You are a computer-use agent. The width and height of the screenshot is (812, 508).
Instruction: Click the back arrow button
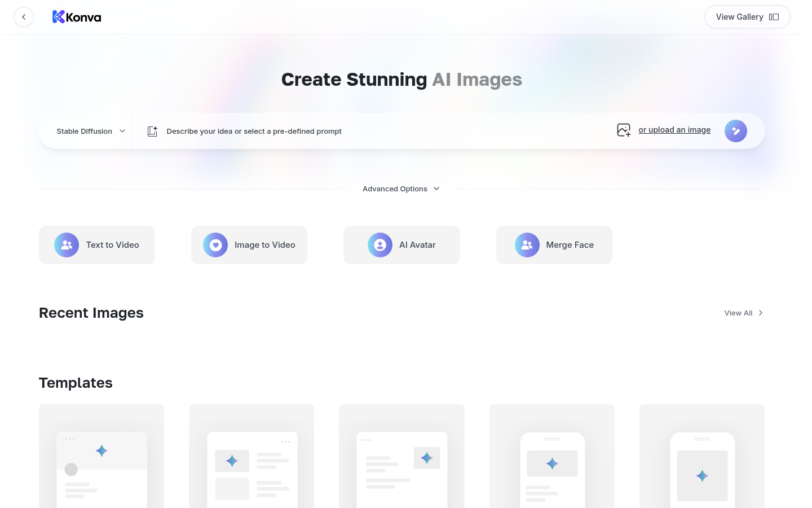pyautogui.click(x=24, y=17)
